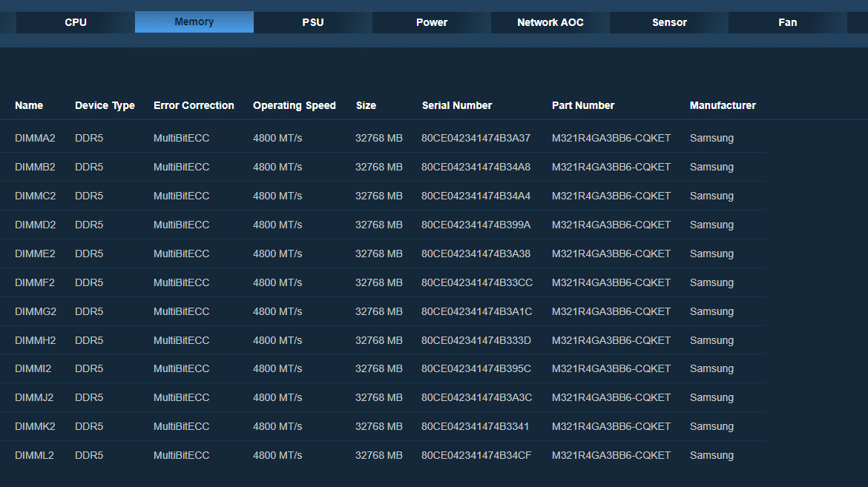The image size is (868, 487).
Task: Click the DIMMB2 MultiBitECC cell
Action: point(182,167)
